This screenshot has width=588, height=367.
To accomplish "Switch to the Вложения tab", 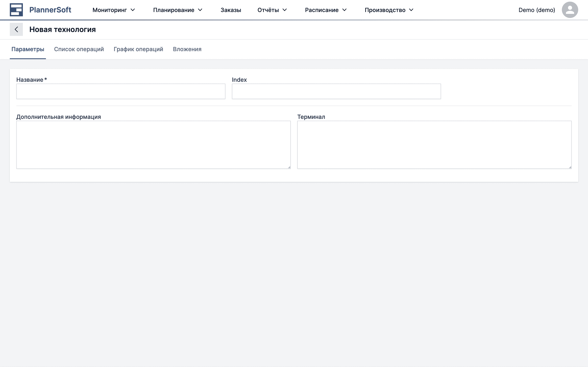I will (187, 49).
